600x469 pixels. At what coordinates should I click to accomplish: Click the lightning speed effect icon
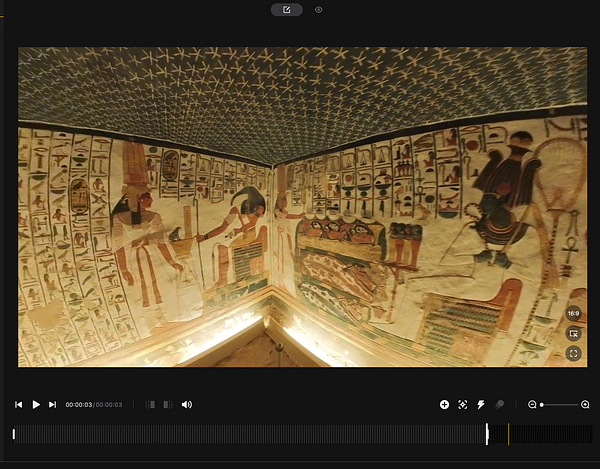[x=481, y=404]
